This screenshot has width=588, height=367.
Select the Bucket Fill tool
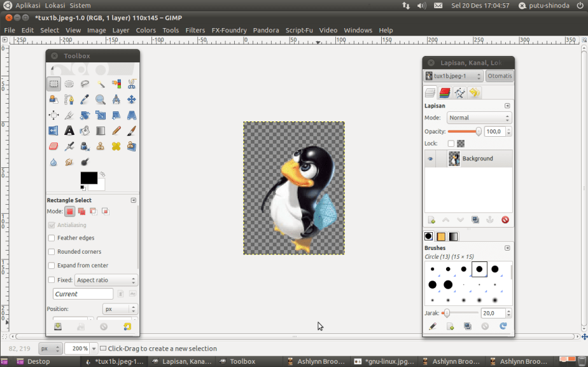(85, 130)
